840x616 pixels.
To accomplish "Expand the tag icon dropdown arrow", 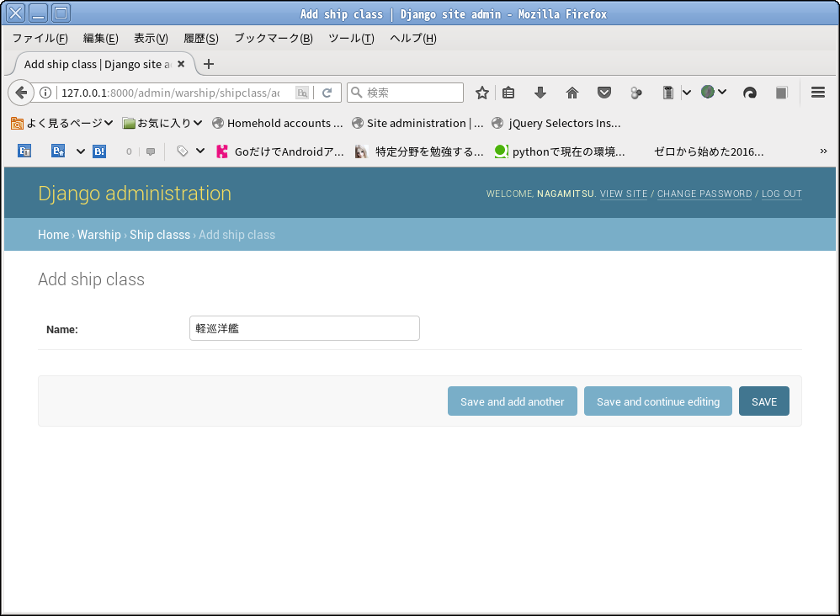I will coord(200,151).
